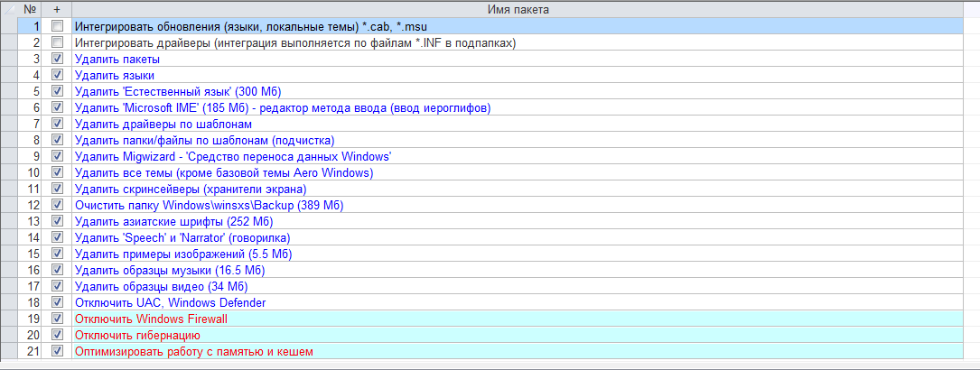Select 'Удалить Migwizard' row text
980x370 pixels.
pyautogui.click(x=232, y=156)
